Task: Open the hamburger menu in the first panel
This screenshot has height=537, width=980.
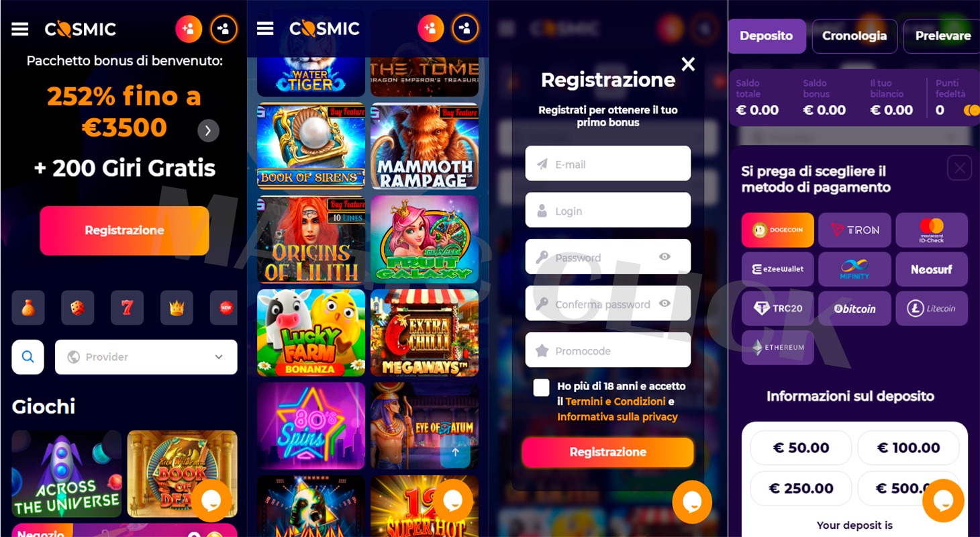Action: [20, 29]
